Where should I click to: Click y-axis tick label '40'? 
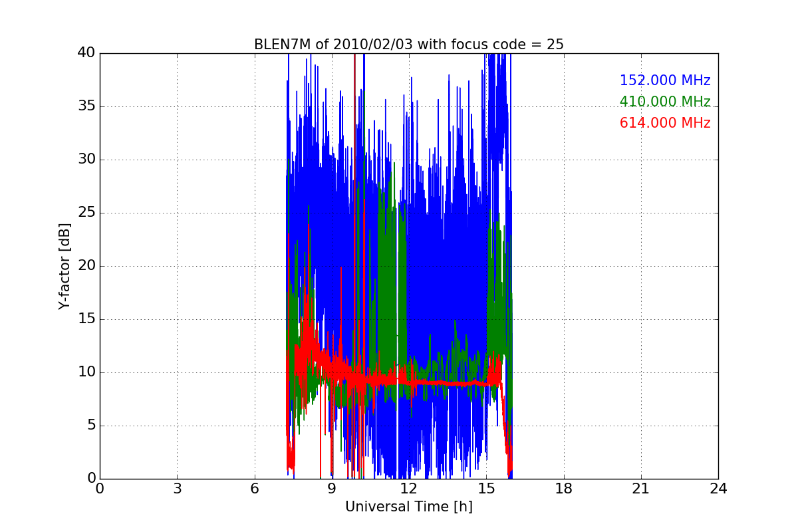87,53
